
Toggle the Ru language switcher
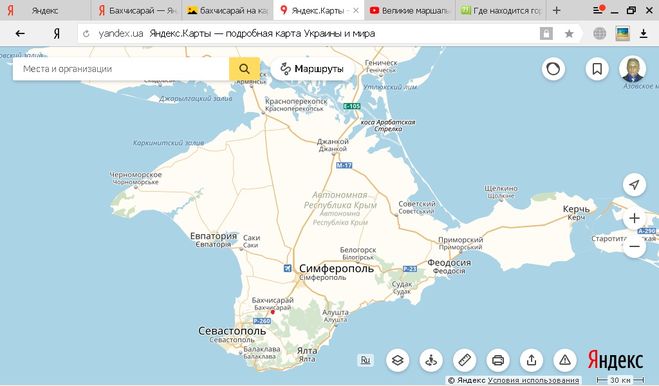(x=365, y=360)
